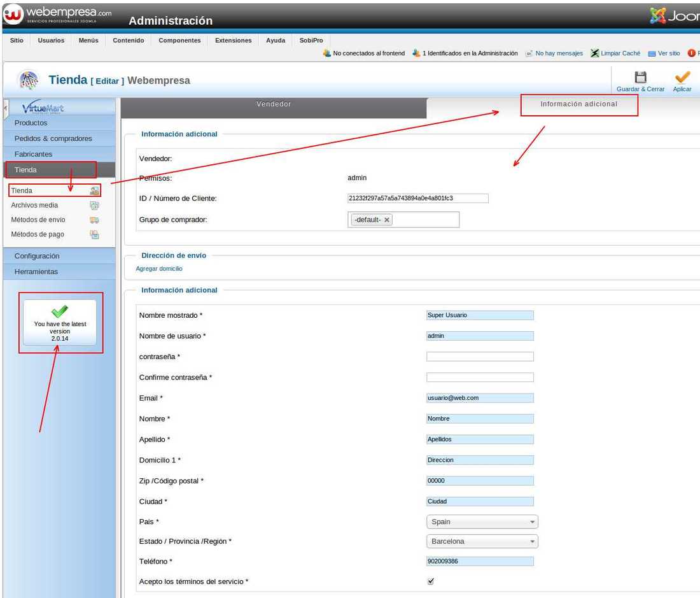The width and height of the screenshot is (700, 598).
Task: Expand Fabricantes section in sidebar
Action: pos(59,154)
